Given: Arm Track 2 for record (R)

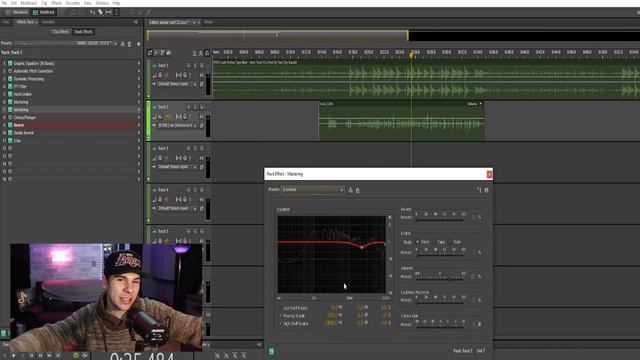Looking at the screenshot, I should pyautogui.click(x=202, y=107).
